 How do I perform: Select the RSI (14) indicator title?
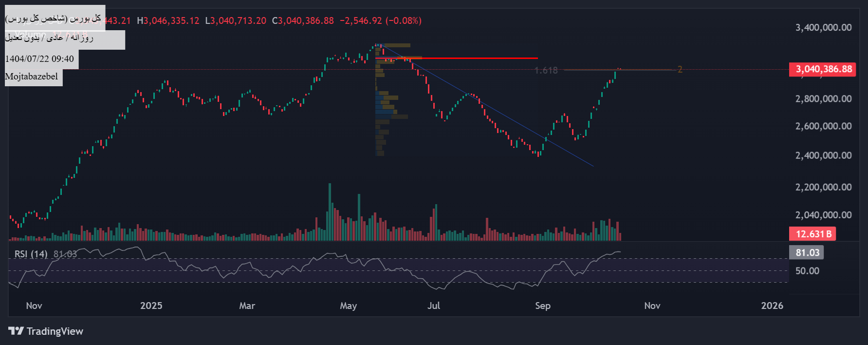(31, 254)
